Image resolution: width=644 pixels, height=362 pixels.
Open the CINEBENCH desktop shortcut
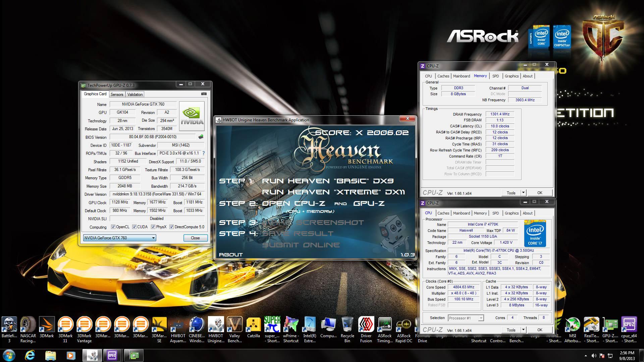pos(197,330)
